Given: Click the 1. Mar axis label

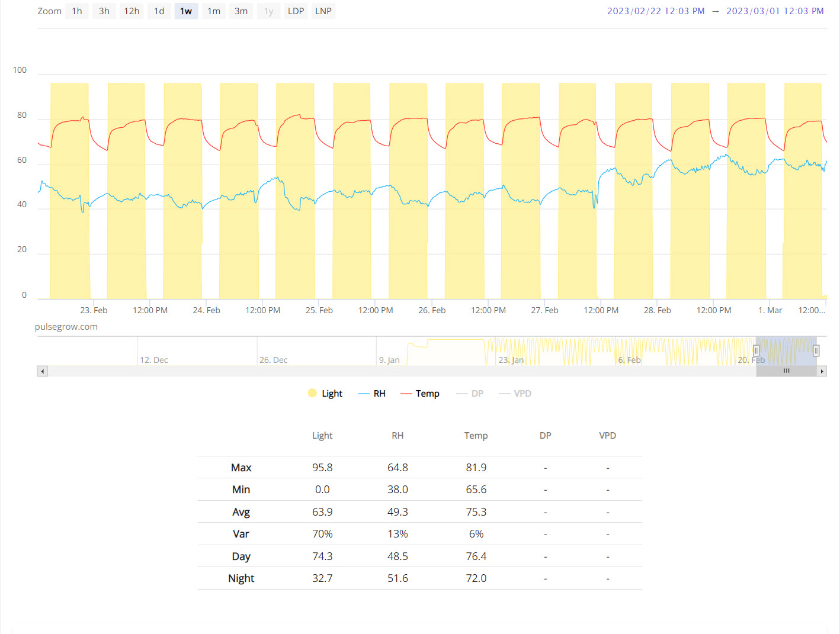Looking at the screenshot, I should coord(770,310).
